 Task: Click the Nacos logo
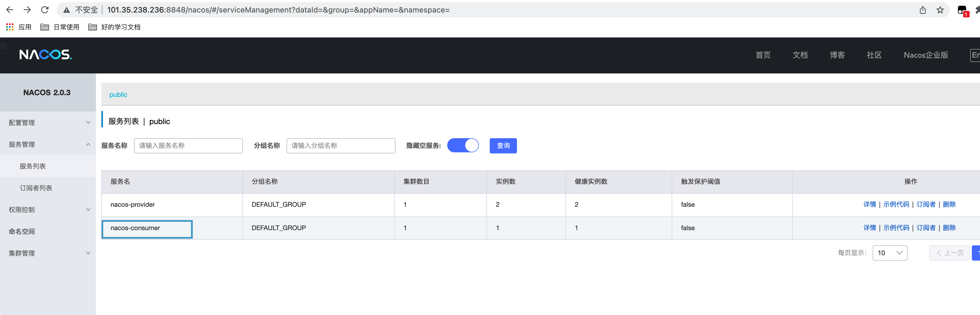click(x=46, y=55)
